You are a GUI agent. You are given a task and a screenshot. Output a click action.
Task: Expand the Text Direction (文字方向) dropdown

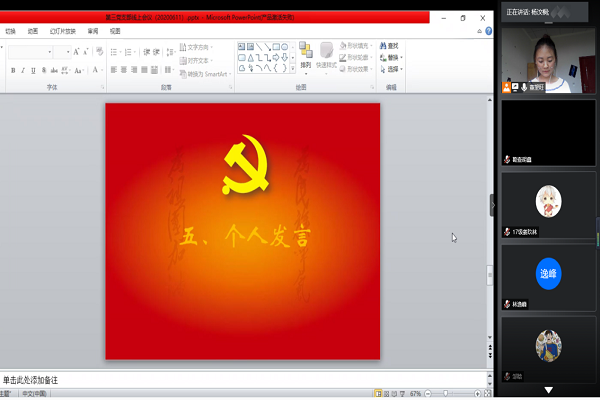point(199,46)
